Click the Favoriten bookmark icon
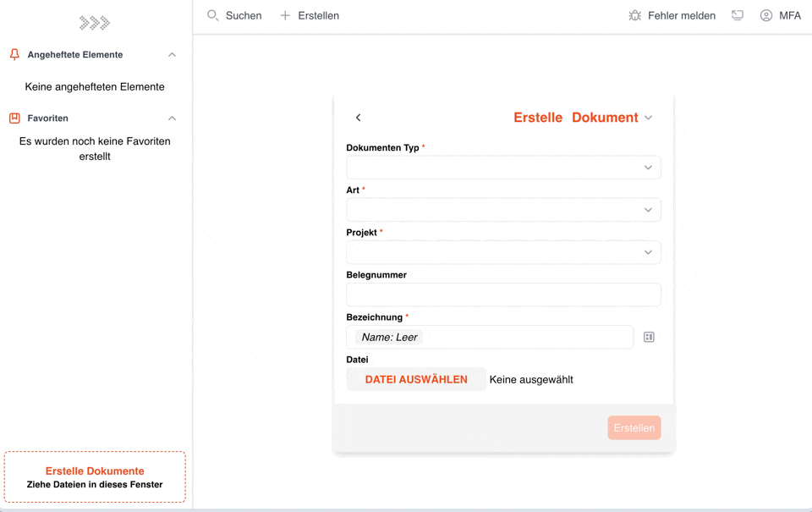The image size is (812, 512). coord(14,118)
